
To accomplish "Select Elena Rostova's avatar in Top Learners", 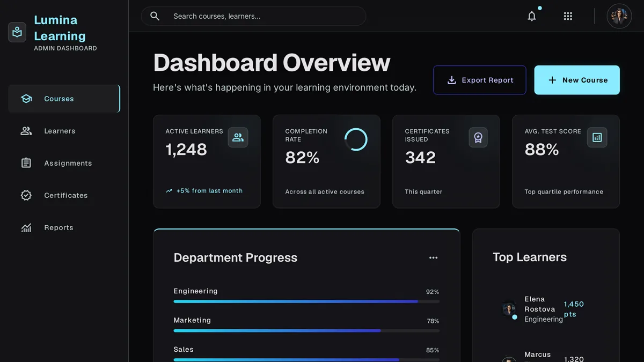I will [x=509, y=309].
